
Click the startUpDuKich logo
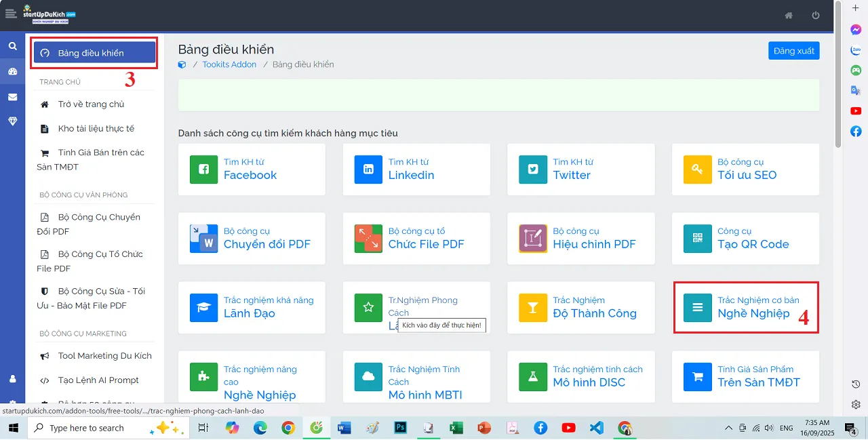(x=49, y=14)
